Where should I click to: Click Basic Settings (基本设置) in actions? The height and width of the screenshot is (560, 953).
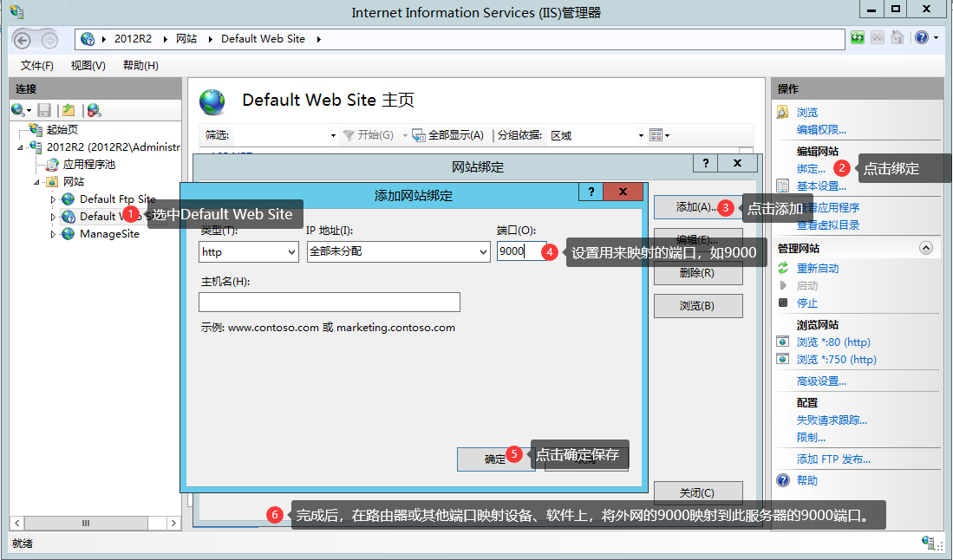821,186
